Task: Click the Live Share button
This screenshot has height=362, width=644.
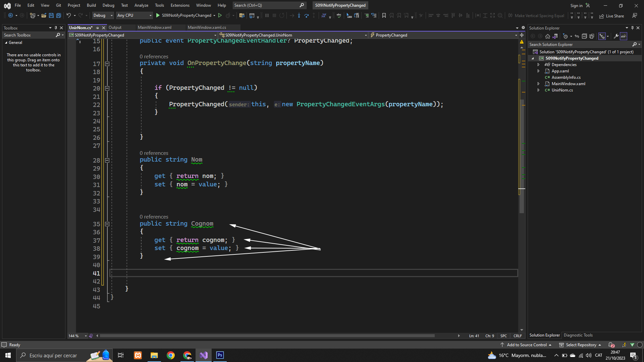Action: point(611,16)
